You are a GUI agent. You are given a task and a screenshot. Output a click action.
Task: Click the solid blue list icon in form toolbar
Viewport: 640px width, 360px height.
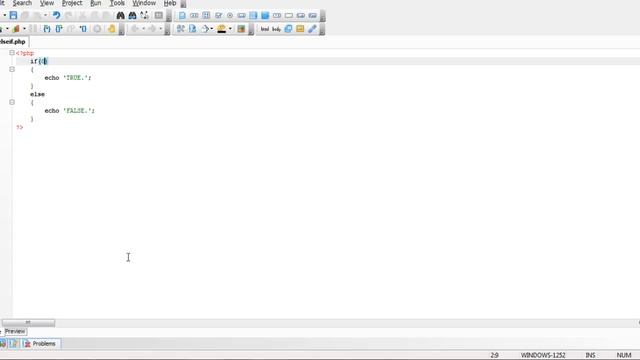click(x=265, y=16)
